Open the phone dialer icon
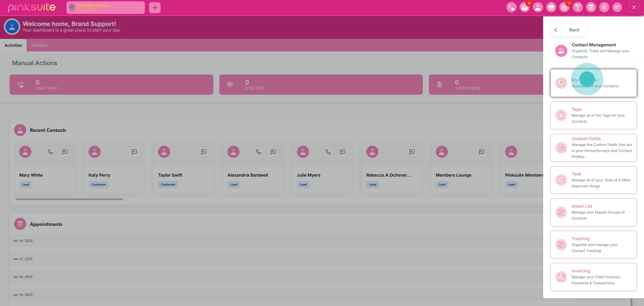 (511, 7)
